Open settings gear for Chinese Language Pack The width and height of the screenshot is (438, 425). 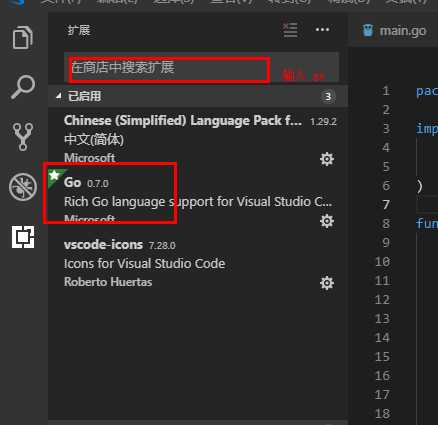pyautogui.click(x=327, y=159)
